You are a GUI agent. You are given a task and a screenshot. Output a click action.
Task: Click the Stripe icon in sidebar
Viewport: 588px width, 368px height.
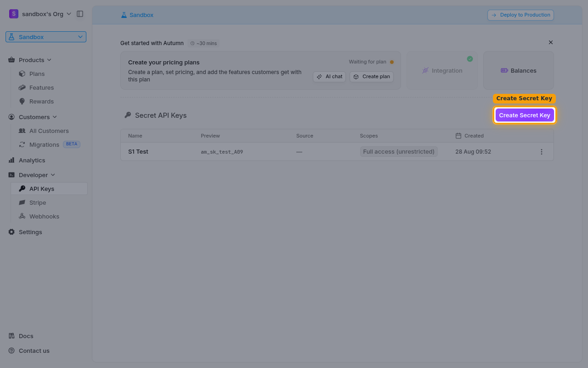[x=22, y=202]
